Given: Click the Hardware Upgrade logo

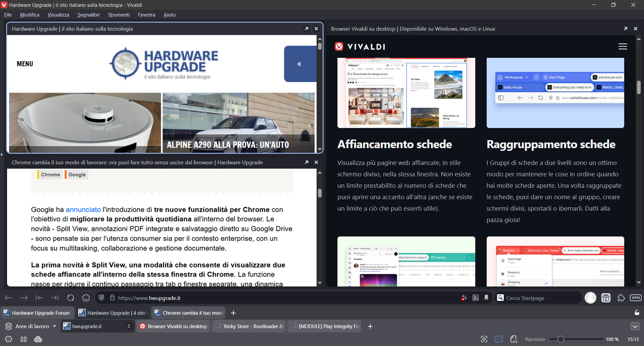Looking at the screenshot, I should click(x=164, y=64).
